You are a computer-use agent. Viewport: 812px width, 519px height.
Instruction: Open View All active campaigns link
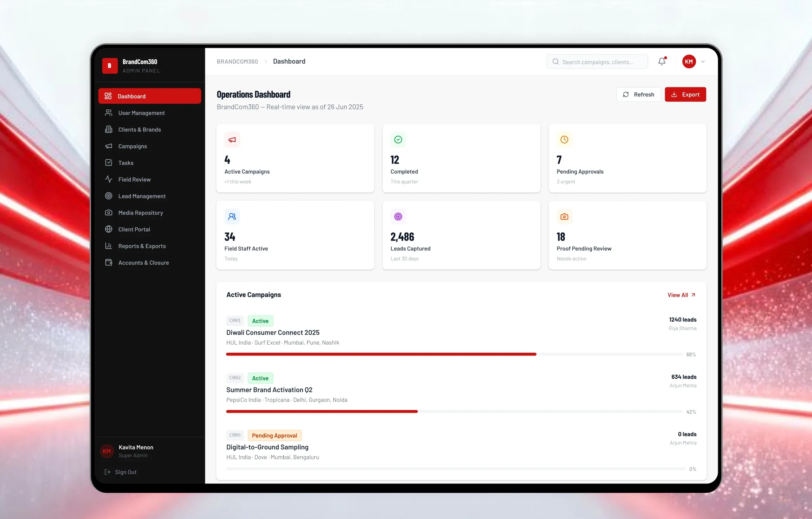(x=682, y=295)
